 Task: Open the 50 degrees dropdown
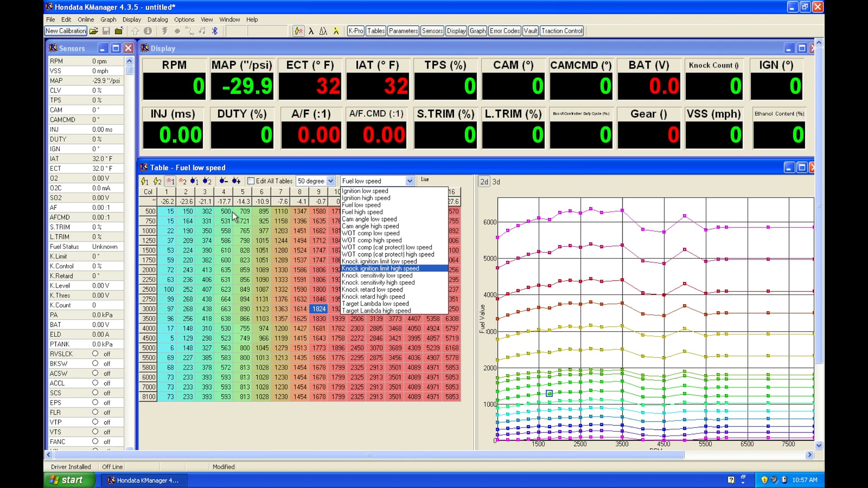[x=331, y=181]
